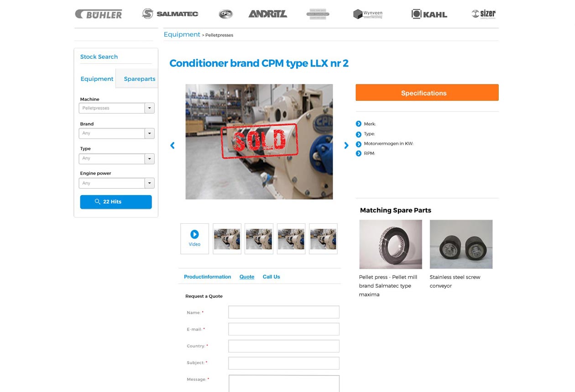Switch to the Equipment search tab
This screenshot has height=392, width=575.
[97, 79]
